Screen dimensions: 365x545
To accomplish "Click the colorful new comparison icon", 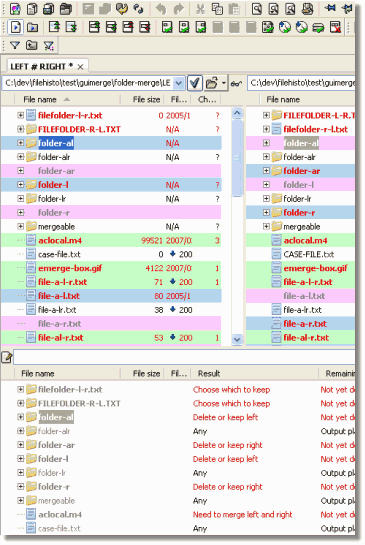I will 15,9.
